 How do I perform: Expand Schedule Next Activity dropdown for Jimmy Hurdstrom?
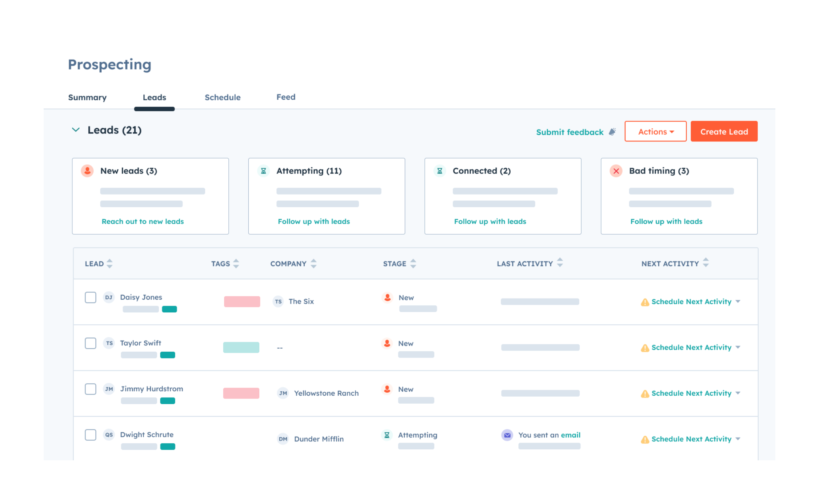point(738,393)
